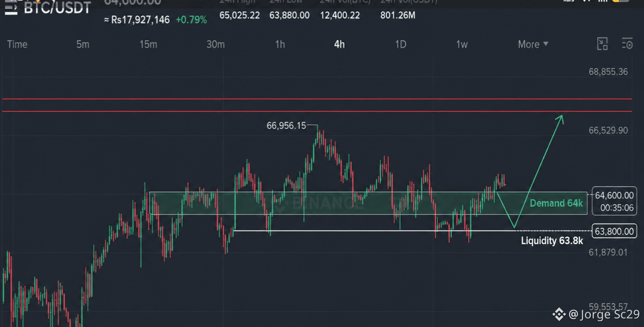Show the Time line chart view
The image size is (644, 327).
tap(17, 44)
